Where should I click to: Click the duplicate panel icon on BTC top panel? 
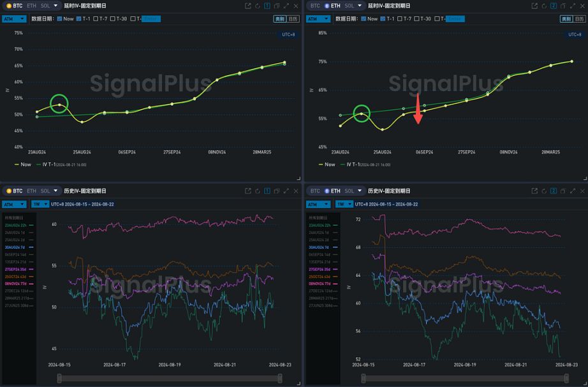[277, 5]
